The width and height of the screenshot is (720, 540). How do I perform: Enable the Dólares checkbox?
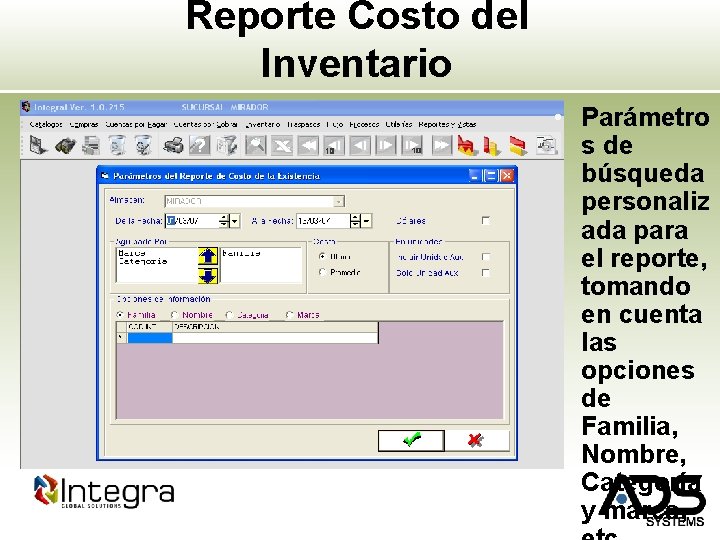pos(486,221)
